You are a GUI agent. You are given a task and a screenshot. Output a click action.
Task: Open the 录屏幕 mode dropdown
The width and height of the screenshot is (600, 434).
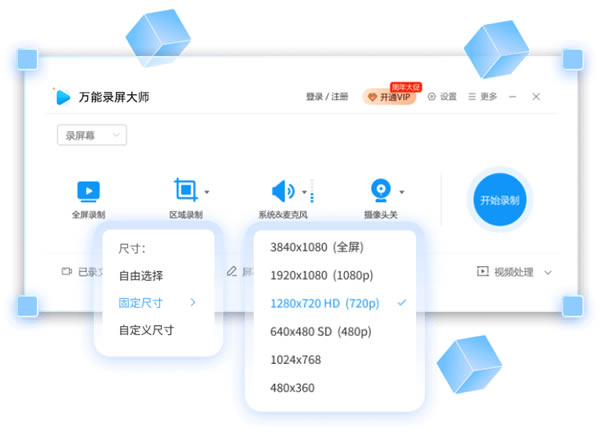point(92,135)
